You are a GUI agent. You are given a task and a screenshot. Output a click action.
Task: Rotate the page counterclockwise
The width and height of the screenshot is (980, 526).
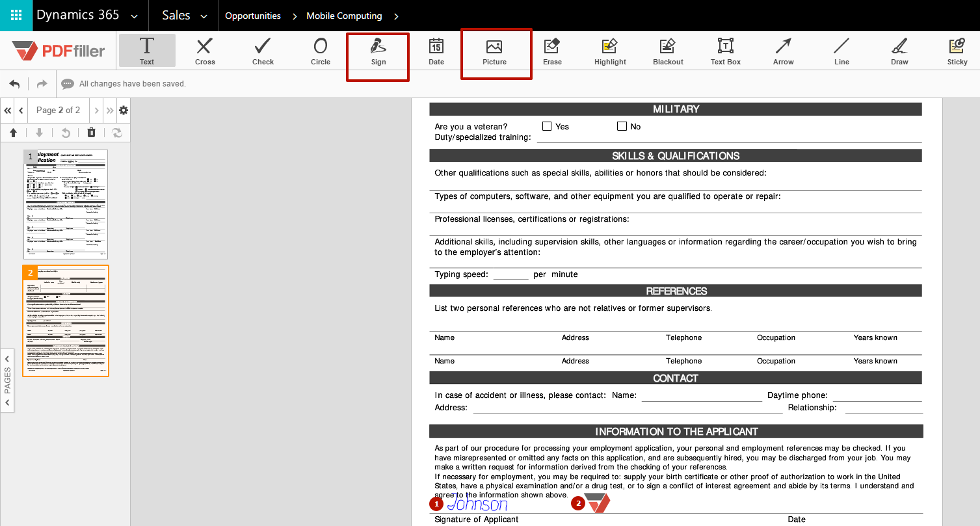pos(65,133)
